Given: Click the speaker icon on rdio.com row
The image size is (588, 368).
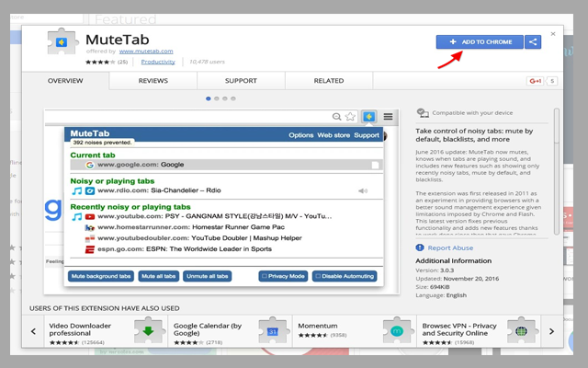Looking at the screenshot, I should point(363,191).
